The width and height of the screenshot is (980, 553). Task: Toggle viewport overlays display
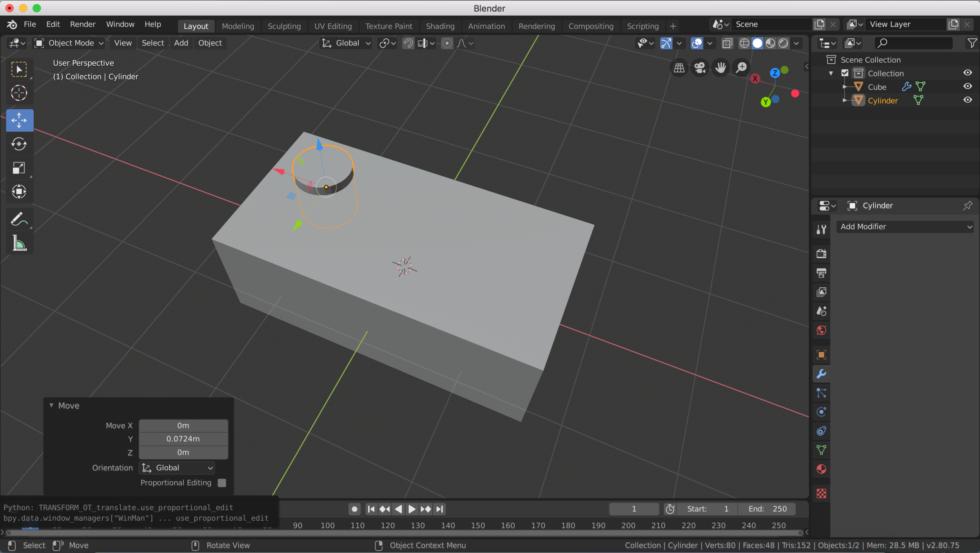[x=697, y=43]
